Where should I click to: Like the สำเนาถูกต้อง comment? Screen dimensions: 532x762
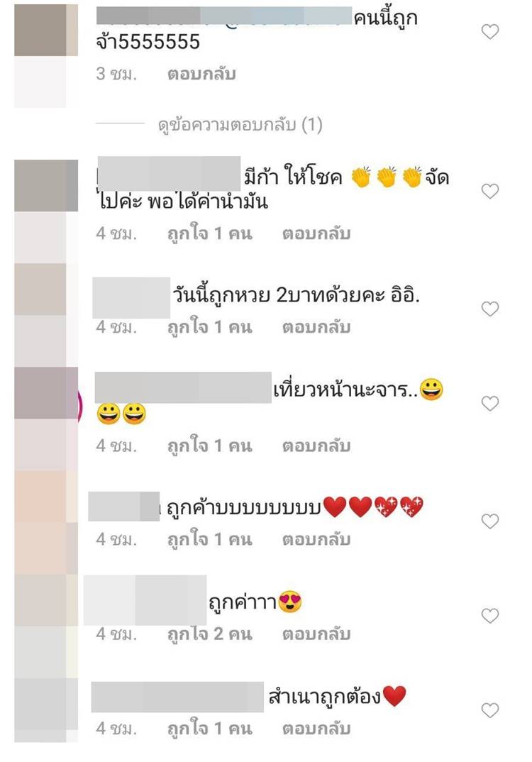coord(489,710)
